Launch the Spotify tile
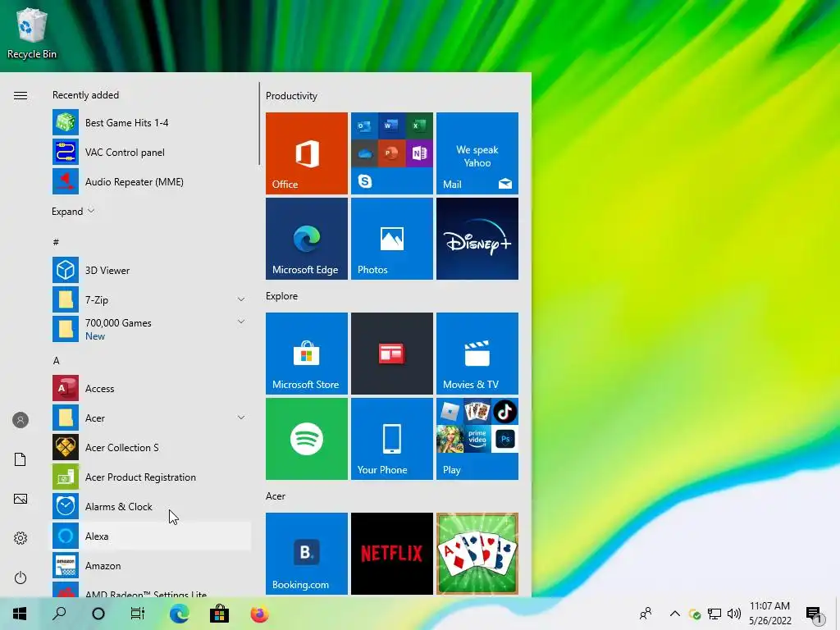The width and height of the screenshot is (840, 630). pos(307,439)
